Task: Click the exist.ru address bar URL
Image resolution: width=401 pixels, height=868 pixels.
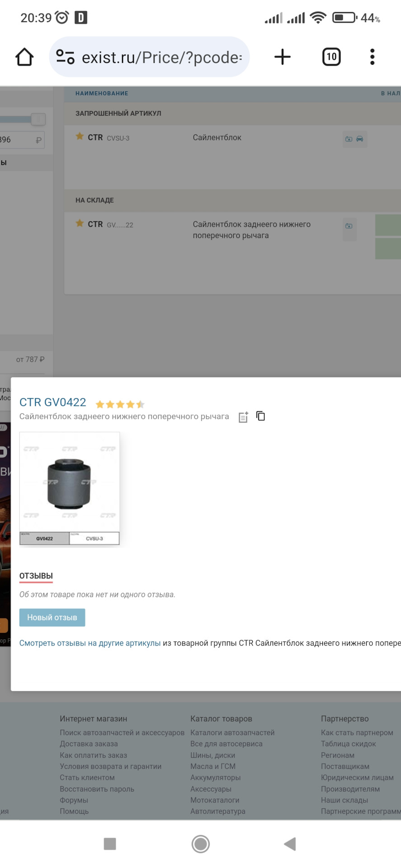Action: [x=162, y=57]
